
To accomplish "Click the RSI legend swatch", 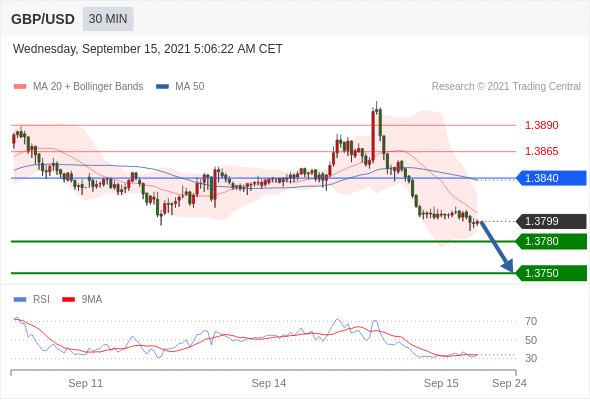I will click(20, 300).
